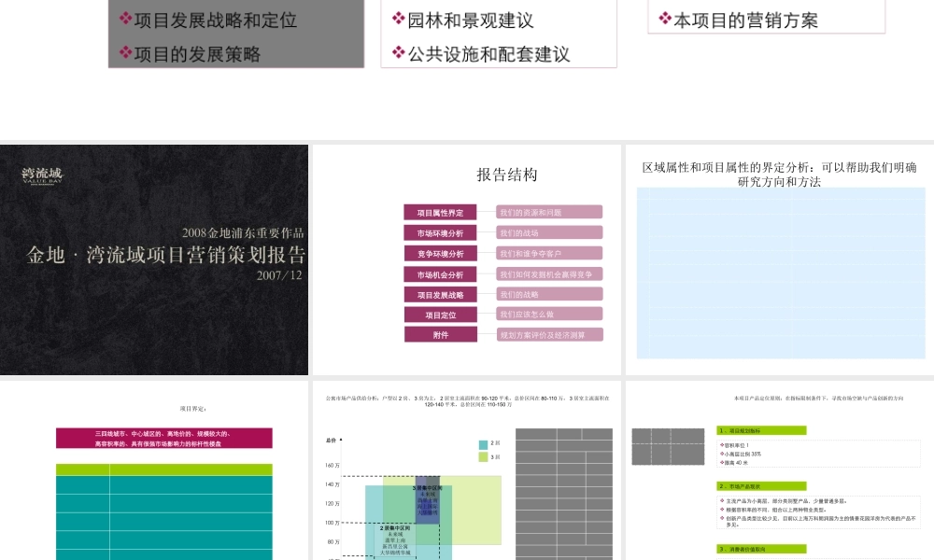
Task: Open the 项目界定 slide with teal table
Action: (x=154, y=470)
